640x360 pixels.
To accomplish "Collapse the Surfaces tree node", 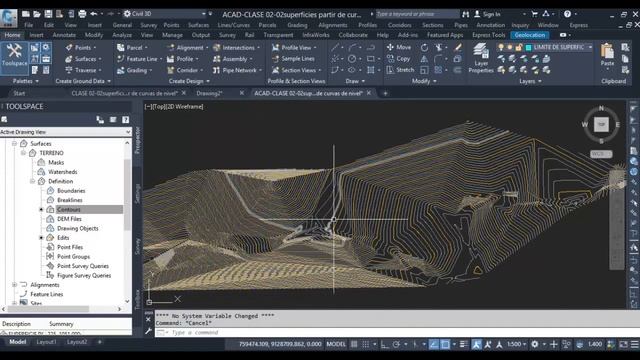I will (x=14, y=144).
